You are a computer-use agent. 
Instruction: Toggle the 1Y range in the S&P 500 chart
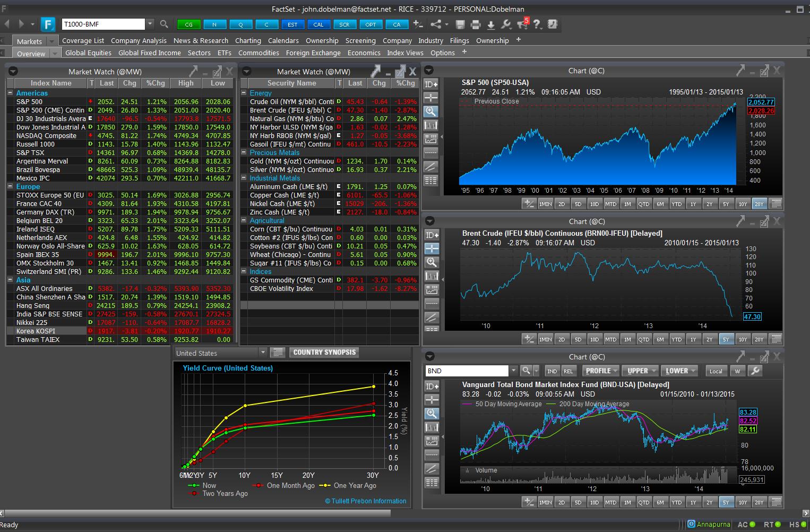coord(693,204)
